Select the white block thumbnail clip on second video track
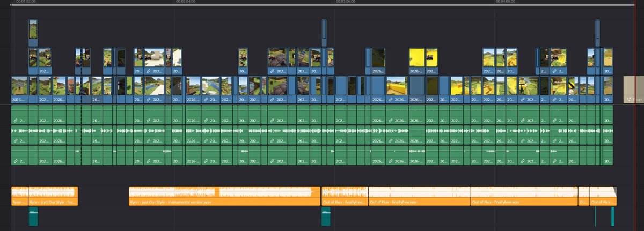Viewport: 644px width, 231px height. (x=154, y=61)
